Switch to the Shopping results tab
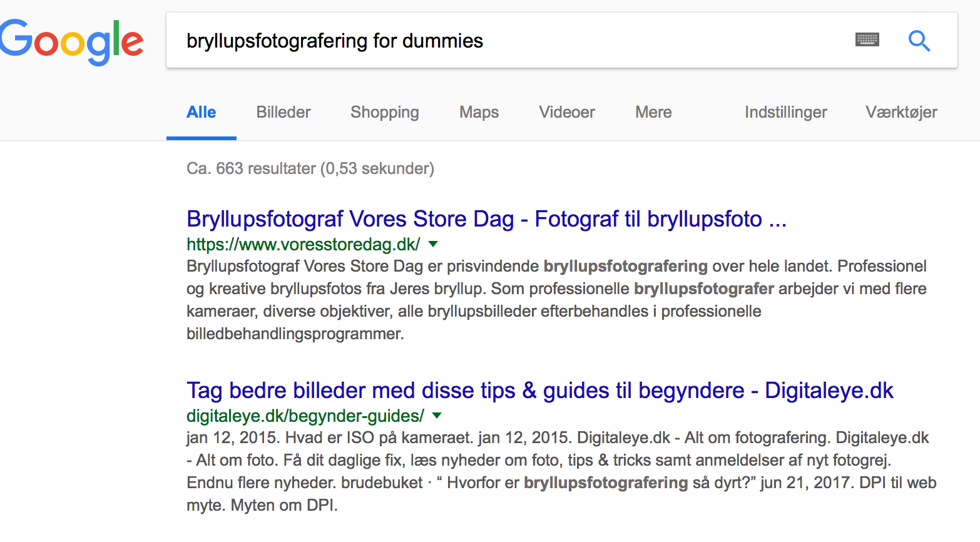This screenshot has width=980, height=542. click(x=384, y=112)
